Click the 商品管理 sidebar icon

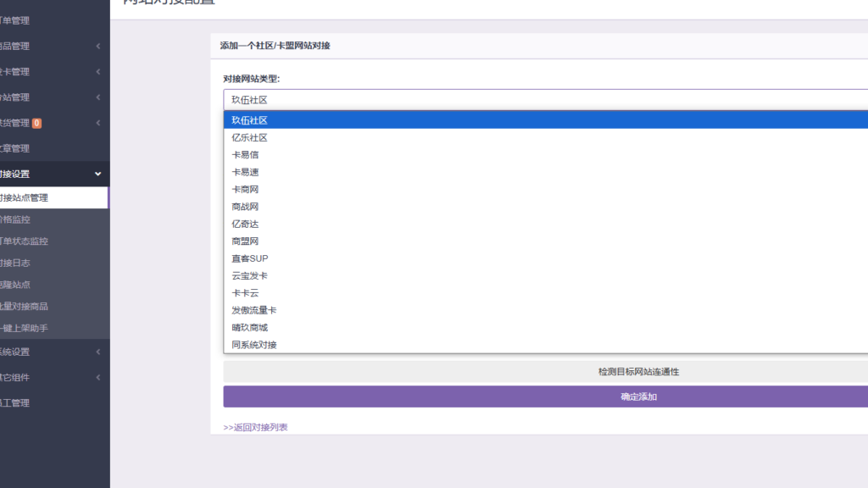pos(34,46)
